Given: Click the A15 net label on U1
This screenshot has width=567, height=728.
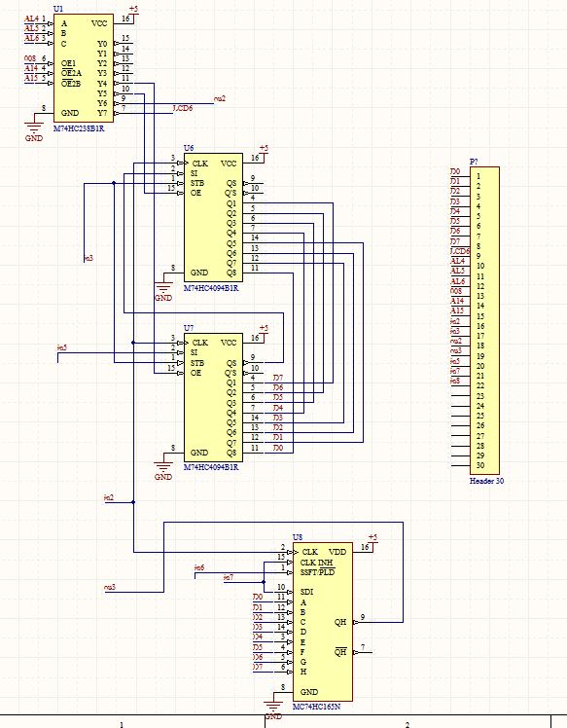Looking at the screenshot, I should point(31,78).
